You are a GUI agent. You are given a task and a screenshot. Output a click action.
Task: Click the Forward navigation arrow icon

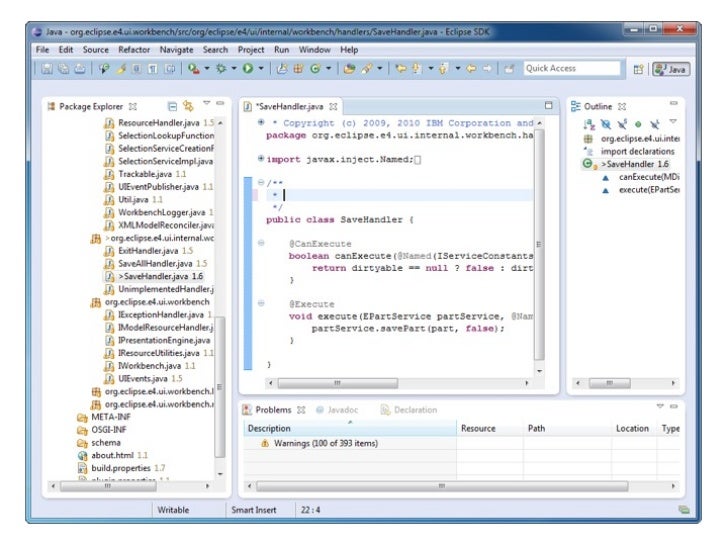(x=487, y=69)
